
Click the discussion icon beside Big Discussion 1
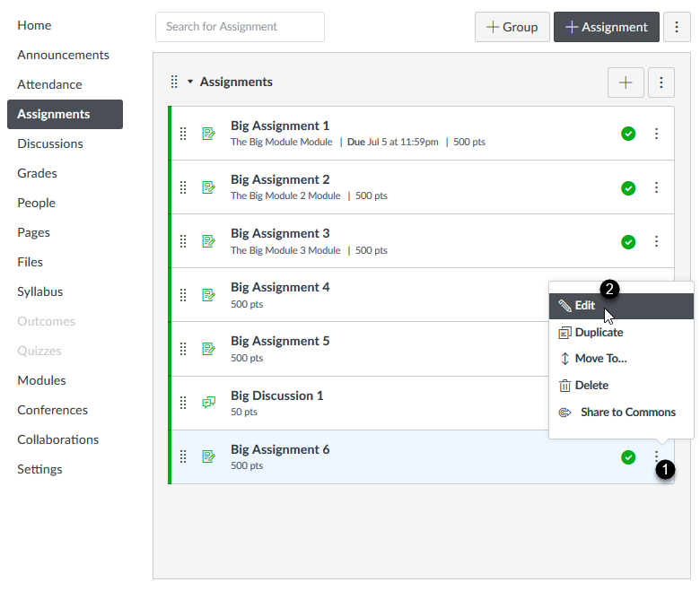pos(209,403)
